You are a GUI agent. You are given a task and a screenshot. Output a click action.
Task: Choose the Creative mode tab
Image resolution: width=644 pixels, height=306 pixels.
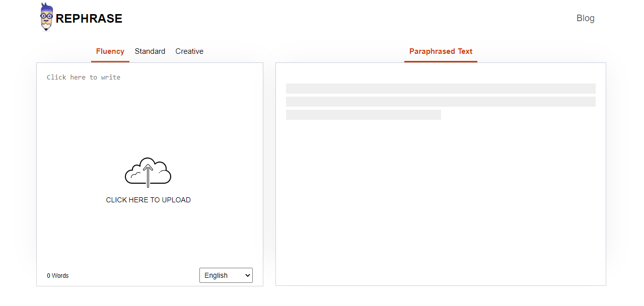tap(189, 51)
